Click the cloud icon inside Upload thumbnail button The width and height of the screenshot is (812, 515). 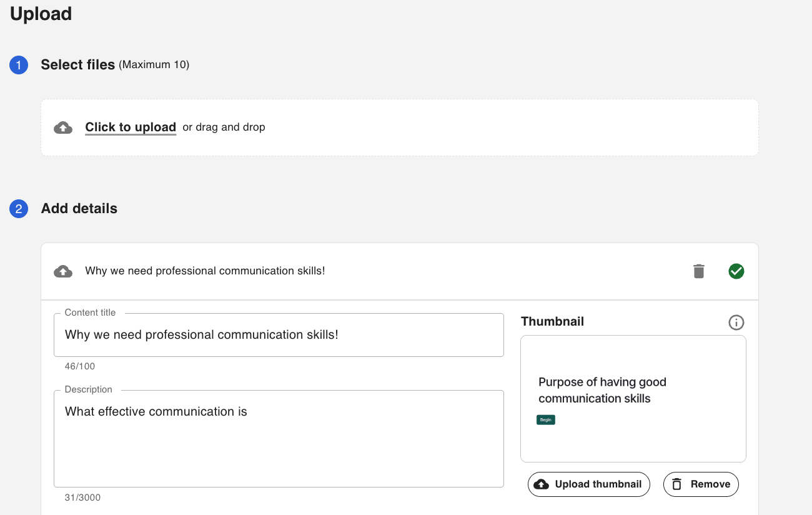542,484
